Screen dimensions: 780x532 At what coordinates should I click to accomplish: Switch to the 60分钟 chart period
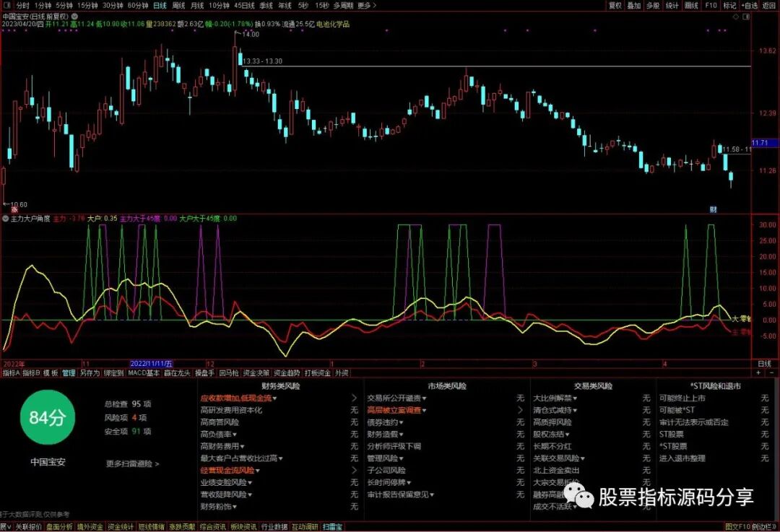138,6
